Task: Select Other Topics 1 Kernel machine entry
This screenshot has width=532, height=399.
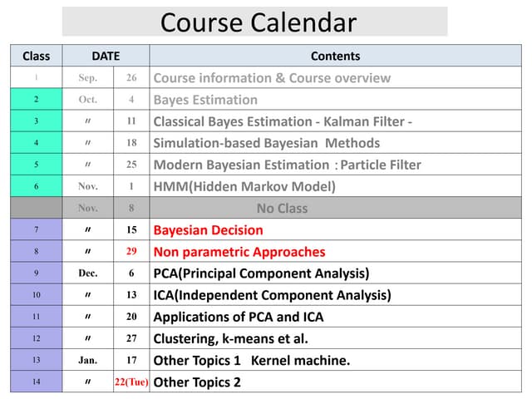Action: (252, 361)
